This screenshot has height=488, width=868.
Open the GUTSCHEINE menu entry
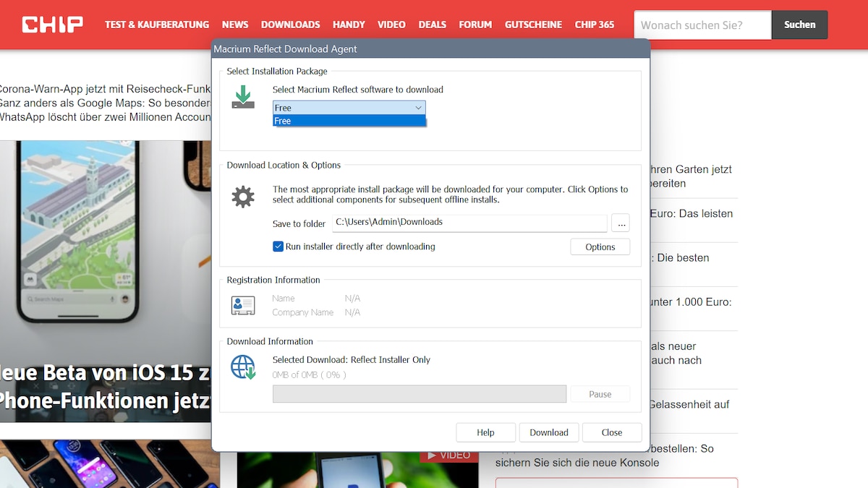(533, 24)
